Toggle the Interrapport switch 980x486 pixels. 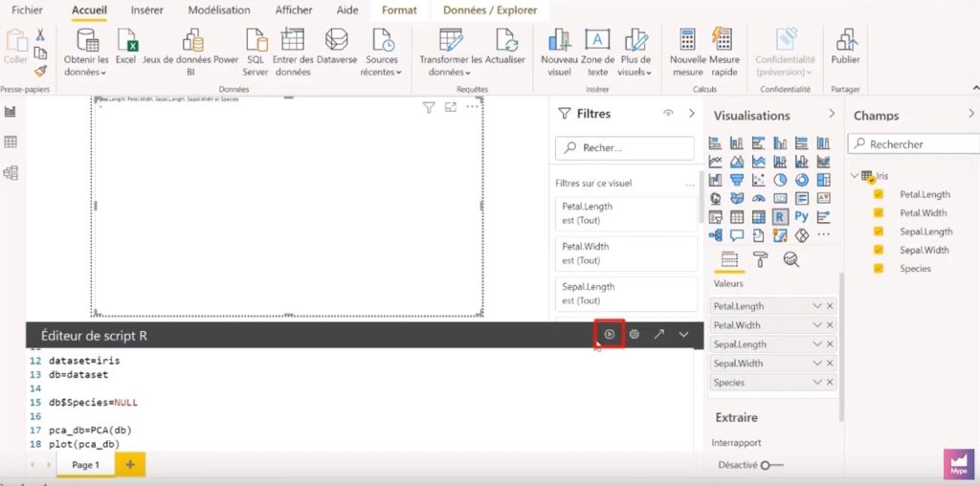772,465
